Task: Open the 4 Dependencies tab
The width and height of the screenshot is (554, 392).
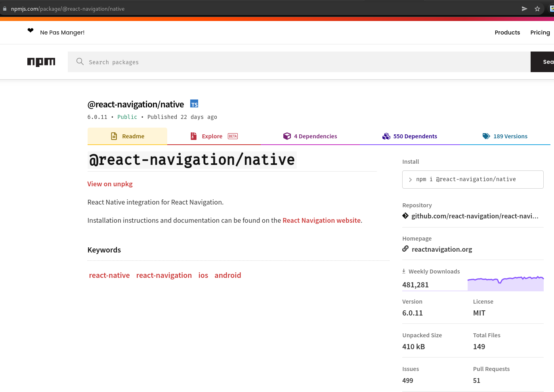Action: pyautogui.click(x=315, y=136)
